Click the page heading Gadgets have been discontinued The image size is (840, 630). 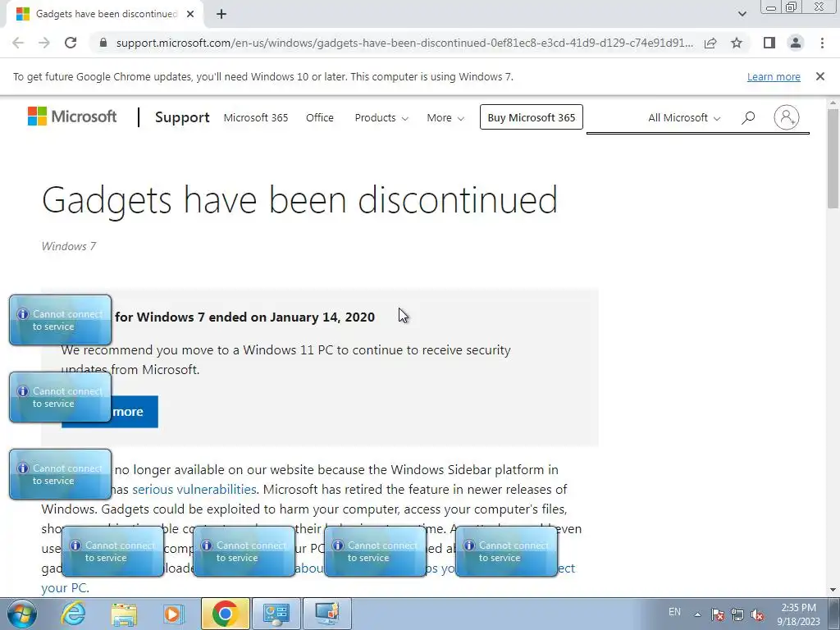point(299,201)
